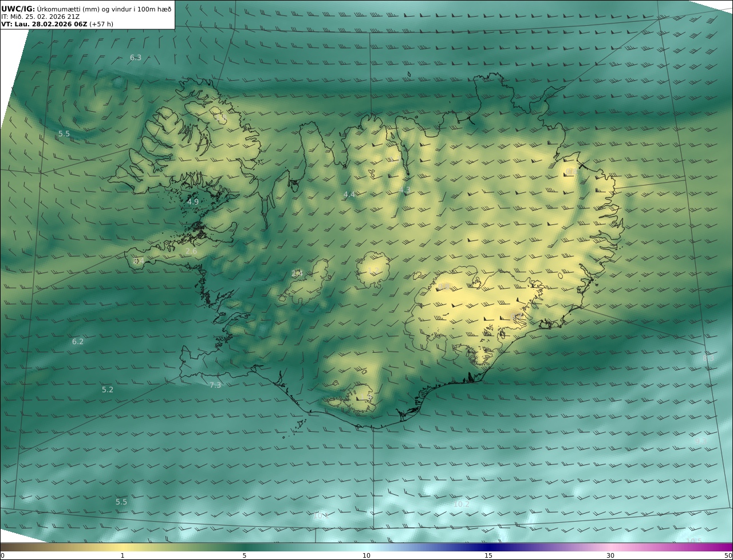Click the 6.2 value label off the west coast
Viewport: 733px width, 560px height.
78,341
